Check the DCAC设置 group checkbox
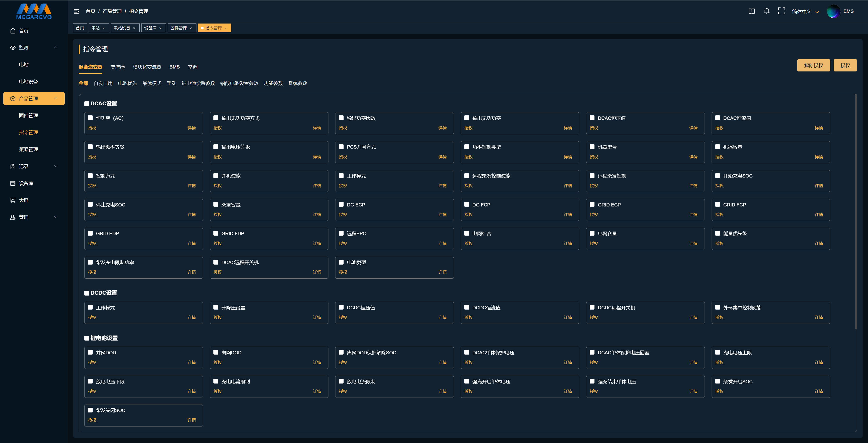Image resolution: width=868 pixels, height=443 pixels. [x=87, y=104]
